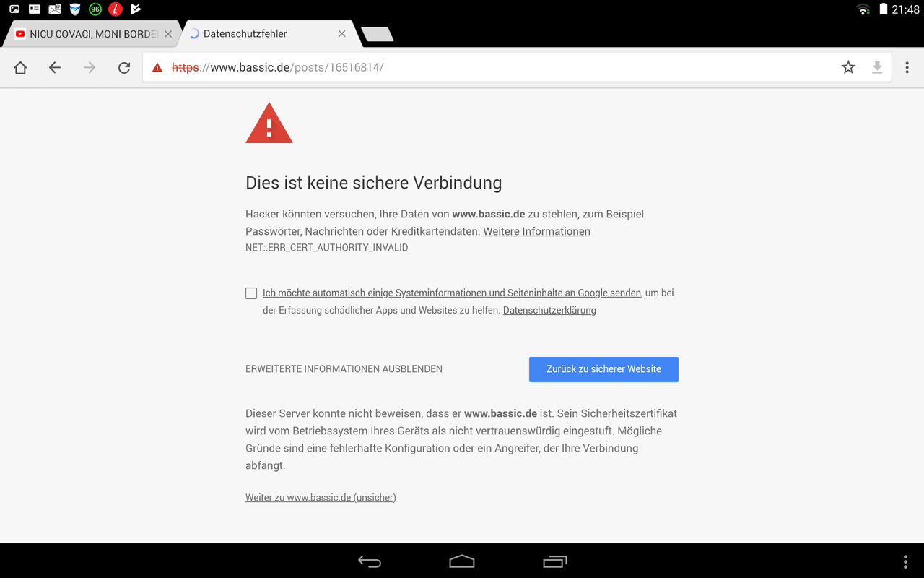The height and width of the screenshot is (578, 924).
Task: Enable sending system info to Google checkbox
Action: tap(251, 293)
